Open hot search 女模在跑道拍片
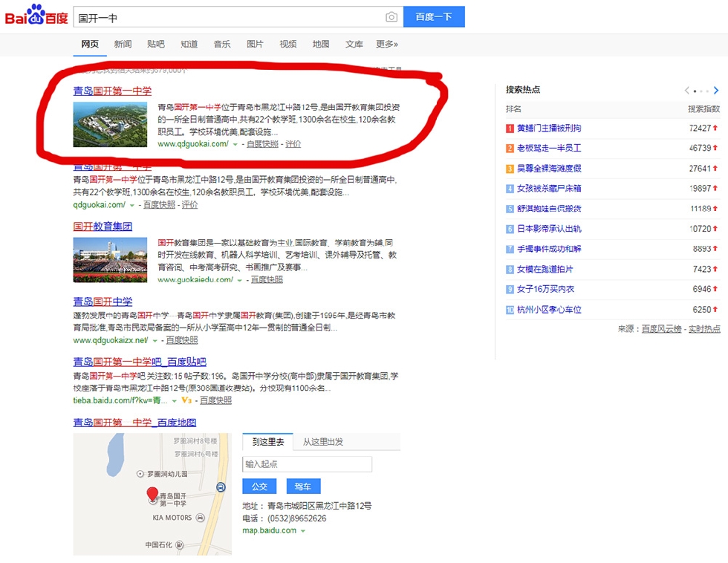 545,269
